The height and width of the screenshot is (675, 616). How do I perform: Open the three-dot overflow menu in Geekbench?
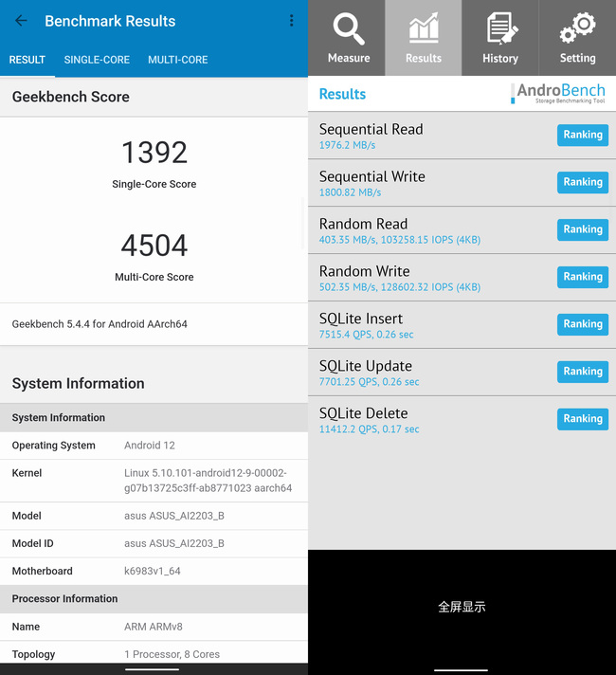[x=292, y=21]
